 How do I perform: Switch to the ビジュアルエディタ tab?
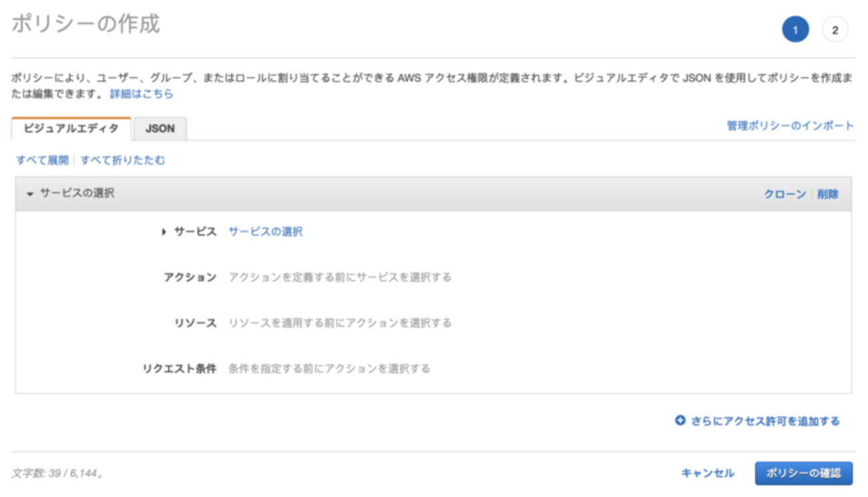point(71,128)
